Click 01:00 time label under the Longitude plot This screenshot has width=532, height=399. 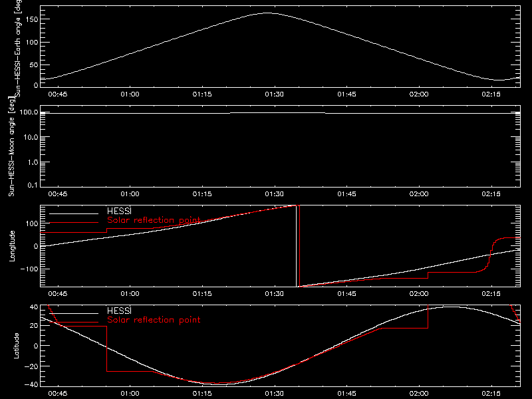pos(130,293)
